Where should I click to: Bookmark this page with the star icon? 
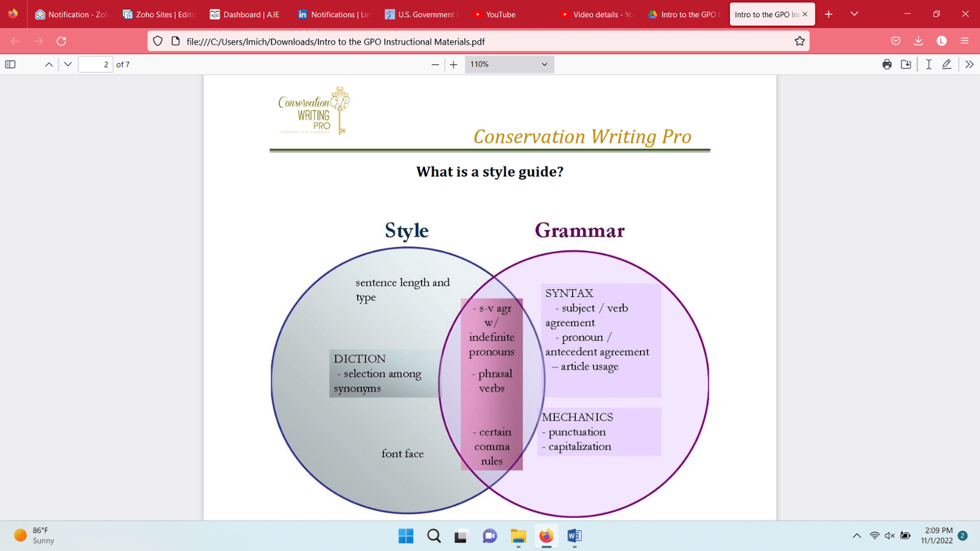point(799,41)
